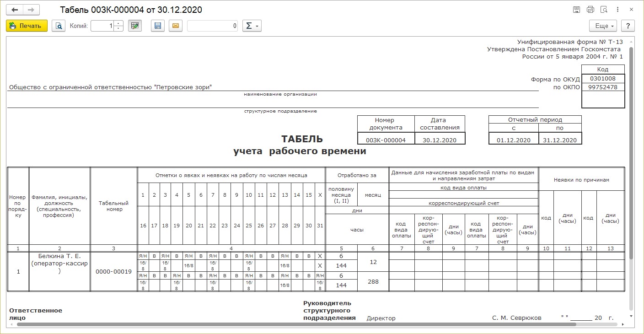Save the document with the toolbar floppy icon
Image resolution: width=644 pixels, height=334 pixels.
pyautogui.click(x=157, y=26)
